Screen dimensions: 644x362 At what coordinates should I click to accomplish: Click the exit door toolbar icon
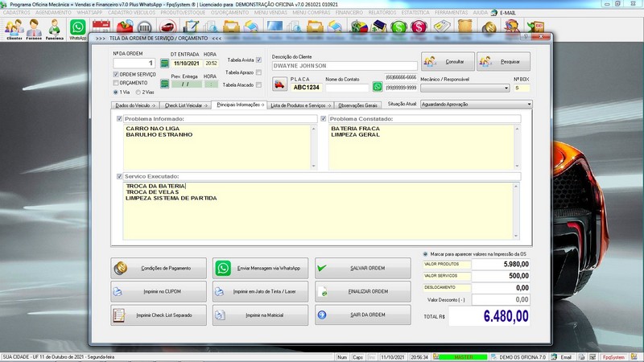click(535, 27)
